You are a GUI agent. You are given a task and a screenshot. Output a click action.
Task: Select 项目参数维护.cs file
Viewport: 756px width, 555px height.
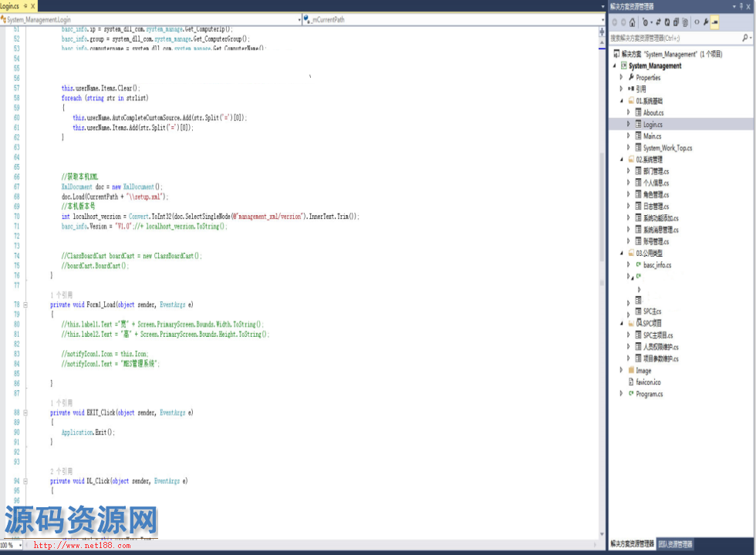661,358
